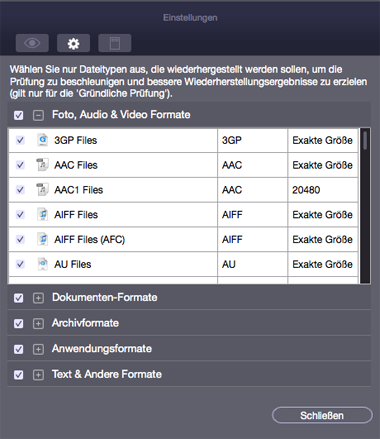Select the AU Files row name
380x439 pixels.
click(73, 265)
